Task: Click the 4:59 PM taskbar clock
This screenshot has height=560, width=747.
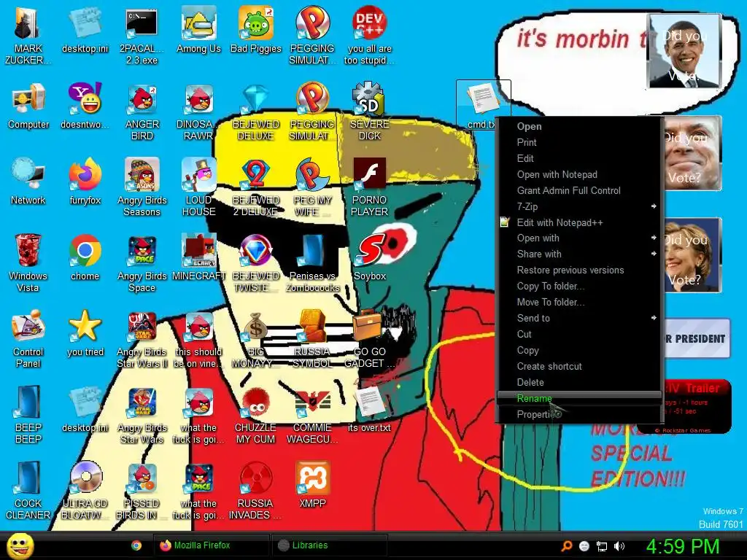Action: [x=683, y=546]
